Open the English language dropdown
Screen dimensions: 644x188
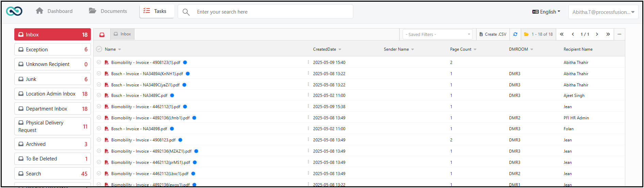pos(546,12)
